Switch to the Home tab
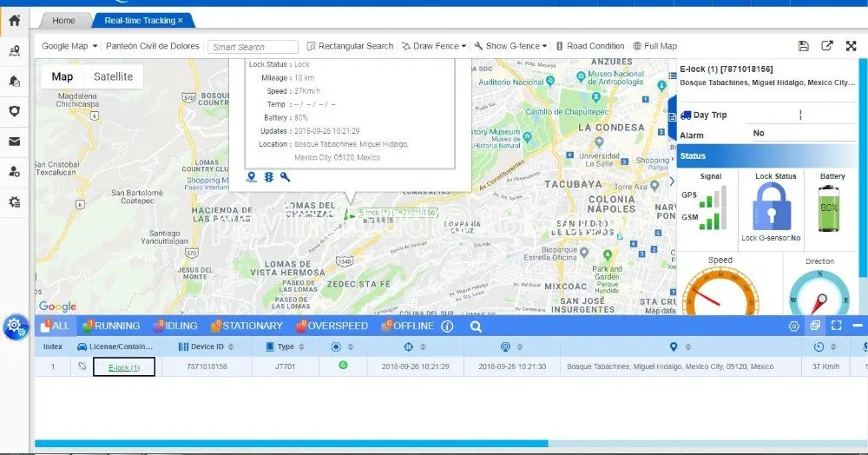This screenshot has width=868, height=455. tap(63, 21)
